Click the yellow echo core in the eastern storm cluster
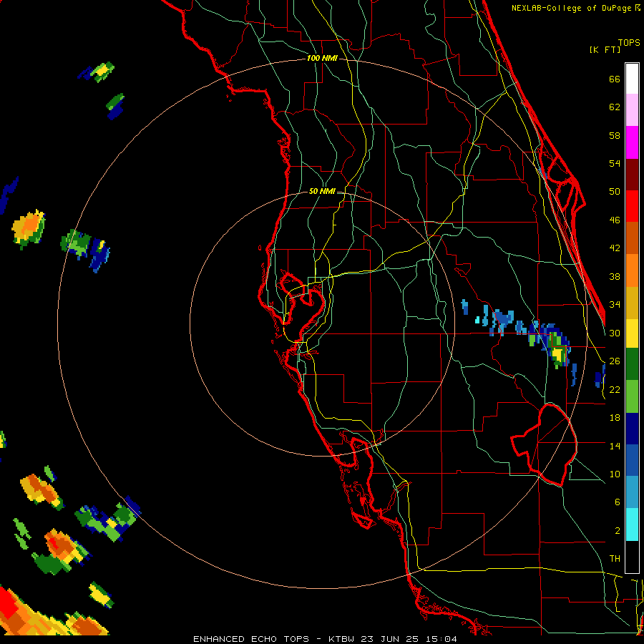This screenshot has height=644, width=644. [x=557, y=353]
